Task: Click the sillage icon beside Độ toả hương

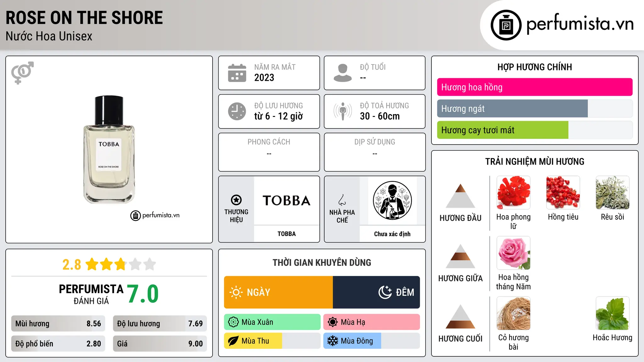Action: pos(342,111)
